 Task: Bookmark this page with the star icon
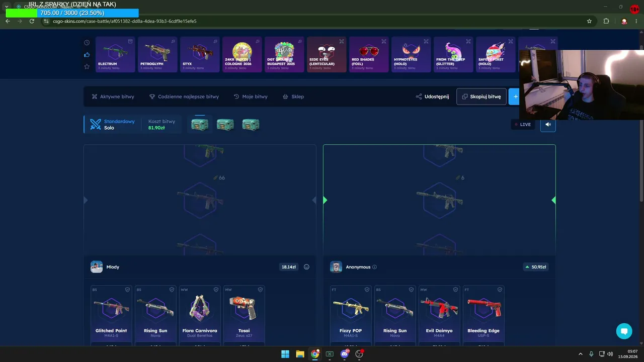click(x=589, y=21)
